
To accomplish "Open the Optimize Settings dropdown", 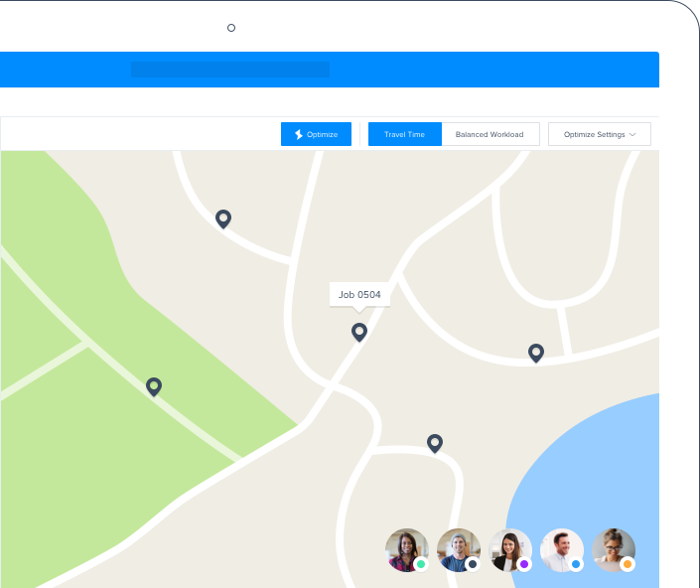I will coord(599,134).
